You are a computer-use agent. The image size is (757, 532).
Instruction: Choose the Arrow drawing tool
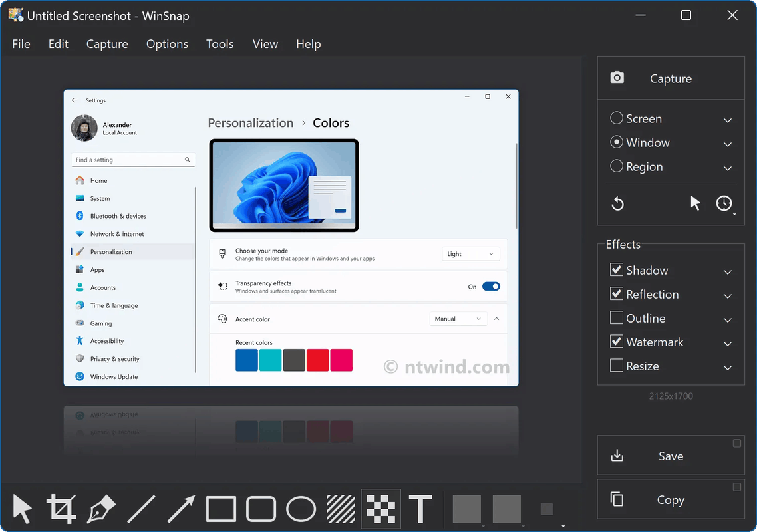(x=181, y=509)
